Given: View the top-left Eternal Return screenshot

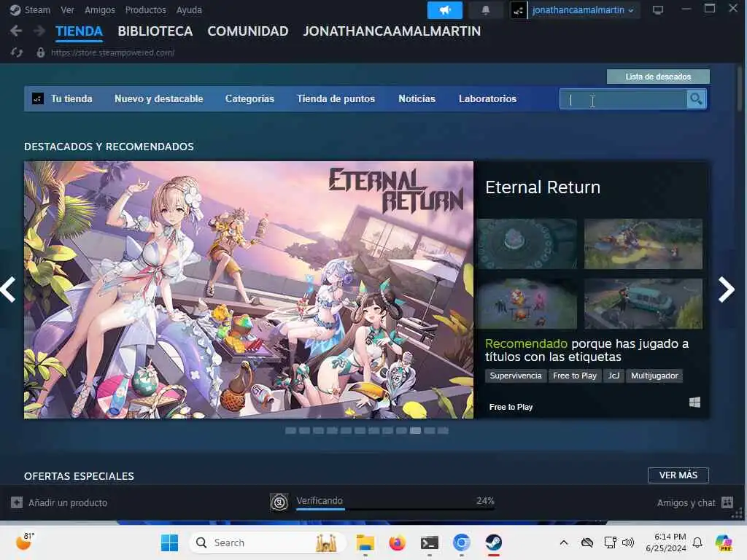Looking at the screenshot, I should point(527,244).
